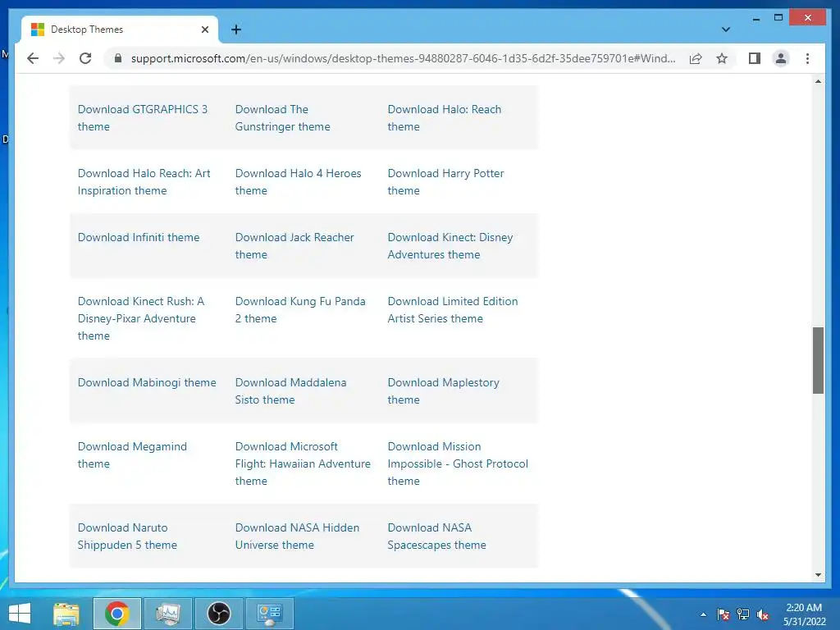Open the browser side panel
The image size is (840, 630).
(x=755, y=58)
